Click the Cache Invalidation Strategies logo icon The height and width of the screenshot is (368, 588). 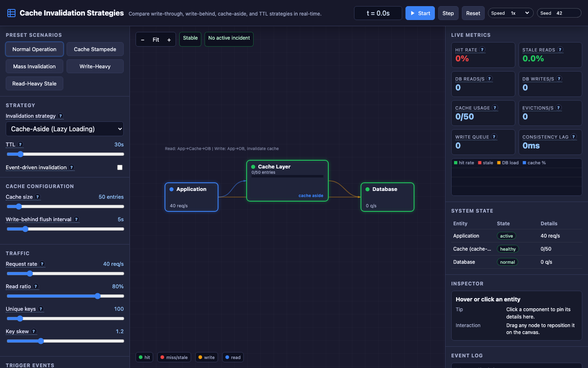coord(11,13)
